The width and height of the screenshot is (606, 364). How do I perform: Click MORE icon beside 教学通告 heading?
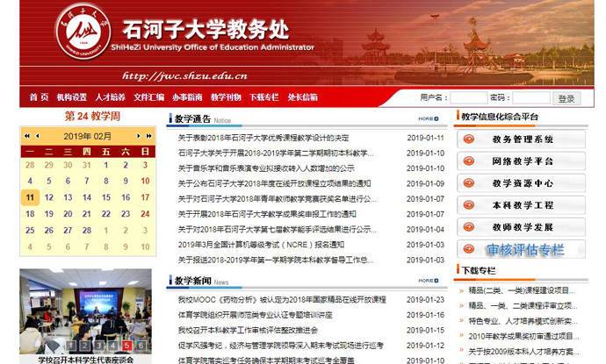(428, 118)
